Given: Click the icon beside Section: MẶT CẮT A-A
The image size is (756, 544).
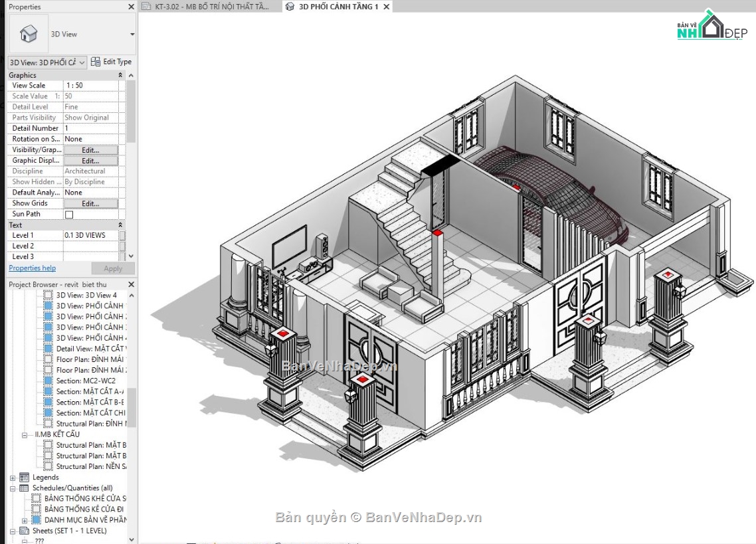Looking at the screenshot, I should tap(48, 391).
